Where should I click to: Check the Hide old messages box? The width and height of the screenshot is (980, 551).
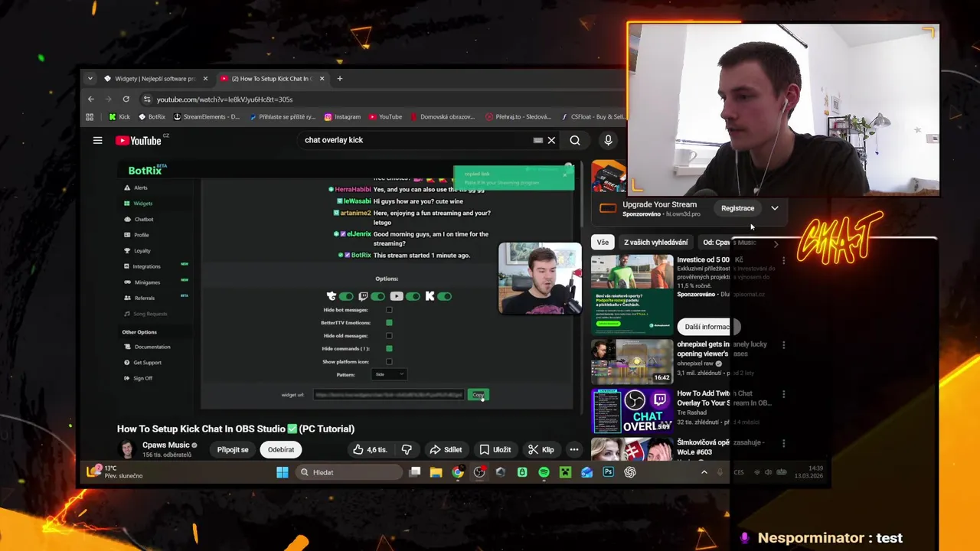pos(389,336)
